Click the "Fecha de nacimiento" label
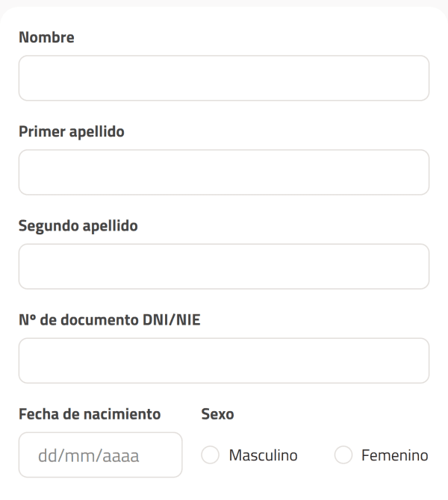 coord(90,413)
